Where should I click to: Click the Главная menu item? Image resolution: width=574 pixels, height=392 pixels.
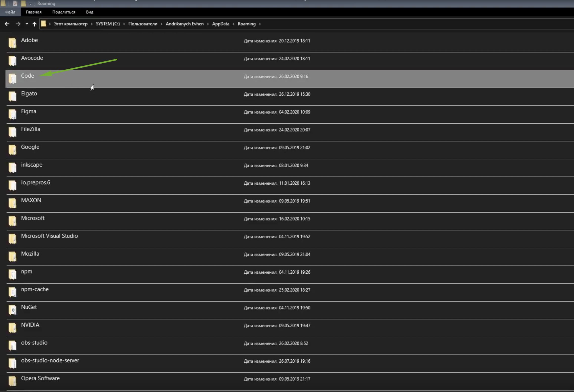click(x=34, y=12)
